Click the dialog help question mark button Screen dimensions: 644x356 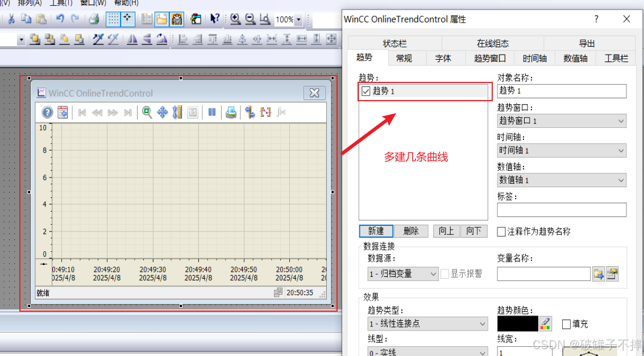click(x=596, y=19)
